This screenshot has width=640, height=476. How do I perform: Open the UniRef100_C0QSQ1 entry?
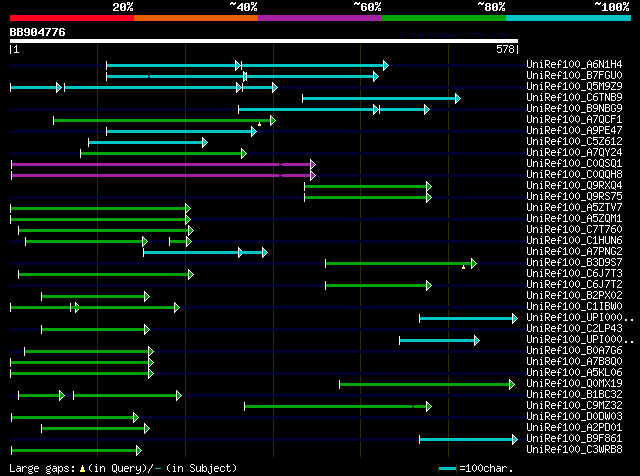(x=574, y=164)
